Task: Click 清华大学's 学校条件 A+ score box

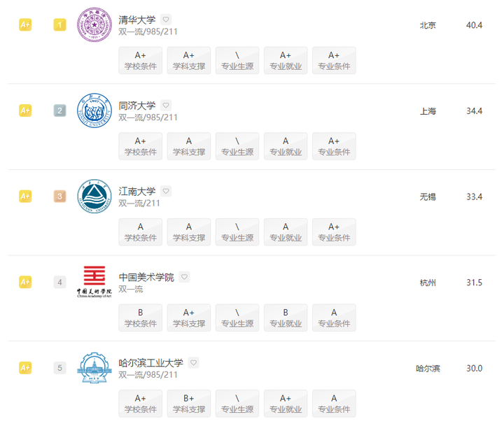Action: pyautogui.click(x=141, y=61)
